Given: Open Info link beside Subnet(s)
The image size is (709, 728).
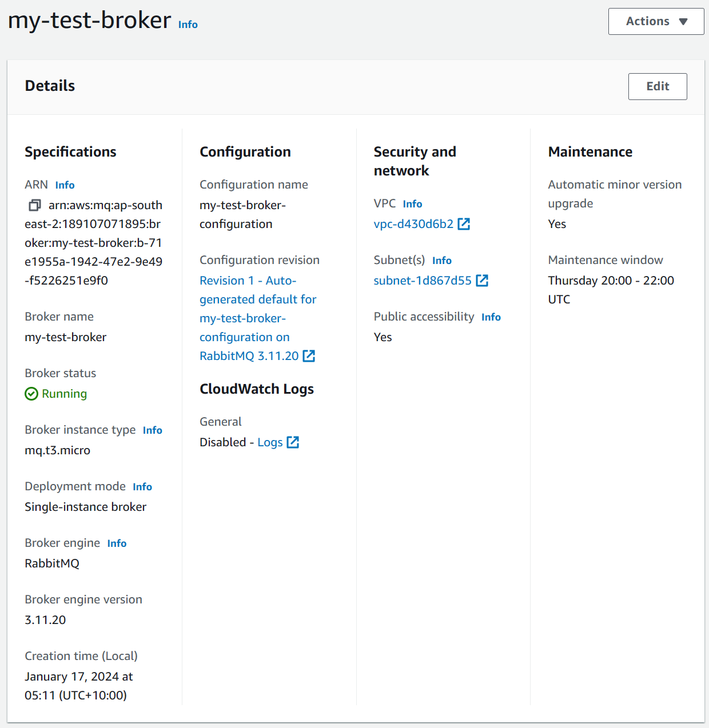Looking at the screenshot, I should [442, 261].
